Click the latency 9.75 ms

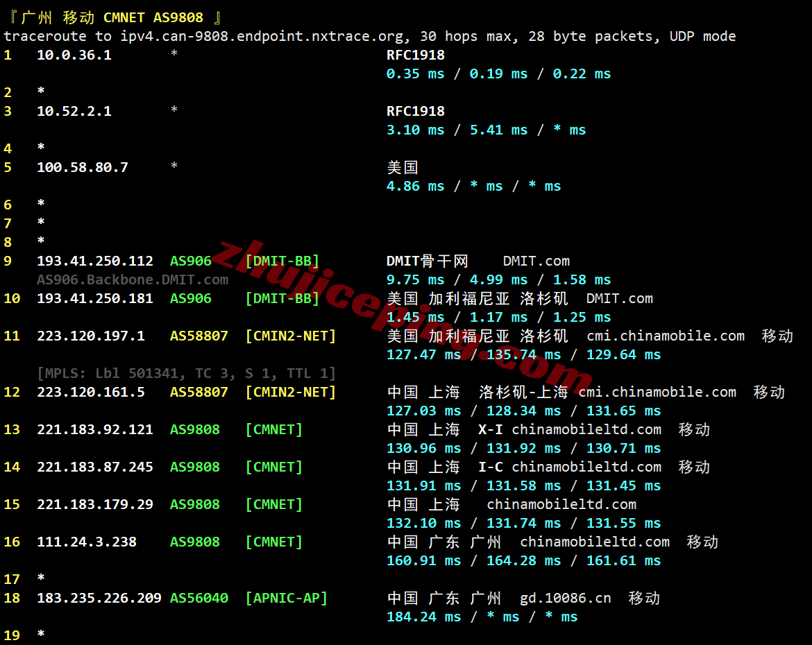(415, 280)
